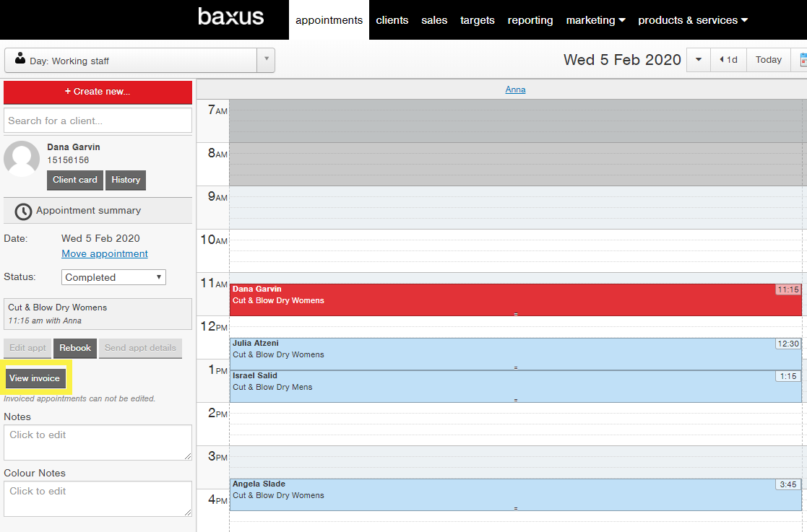This screenshot has height=532, width=807.
Task: Open the Day: Working staff dropdown
Action: (139, 61)
